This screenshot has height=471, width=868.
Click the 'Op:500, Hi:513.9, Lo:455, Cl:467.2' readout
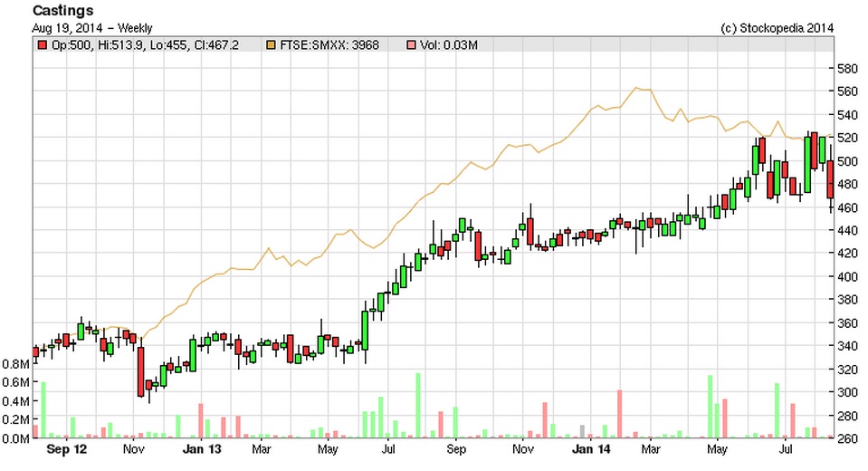145,45
